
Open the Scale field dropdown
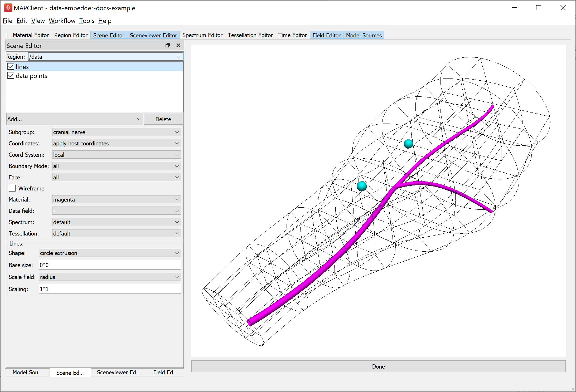coord(110,277)
